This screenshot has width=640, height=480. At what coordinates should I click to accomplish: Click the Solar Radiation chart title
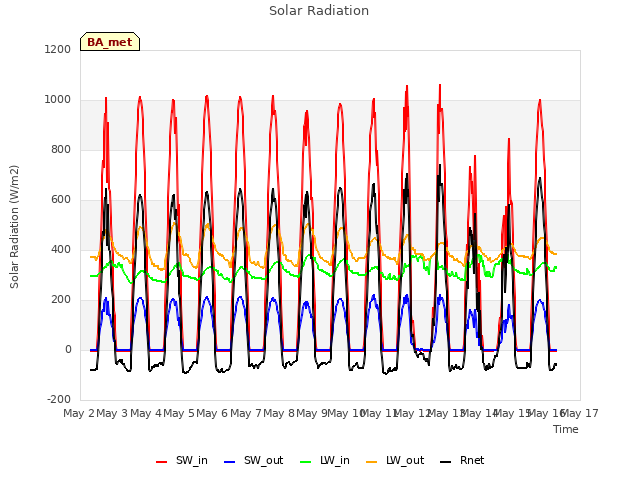(319, 11)
